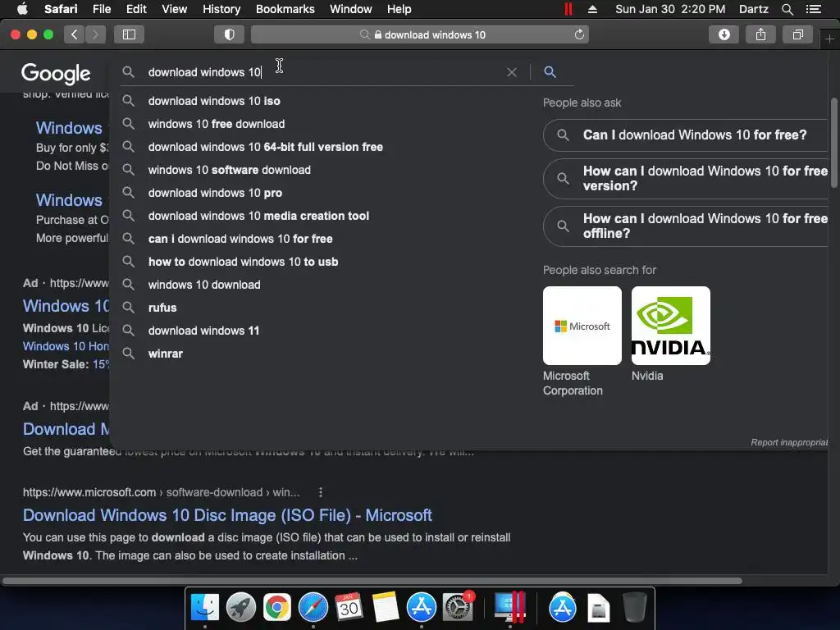
Task: Open the File menu
Action: tap(101, 9)
